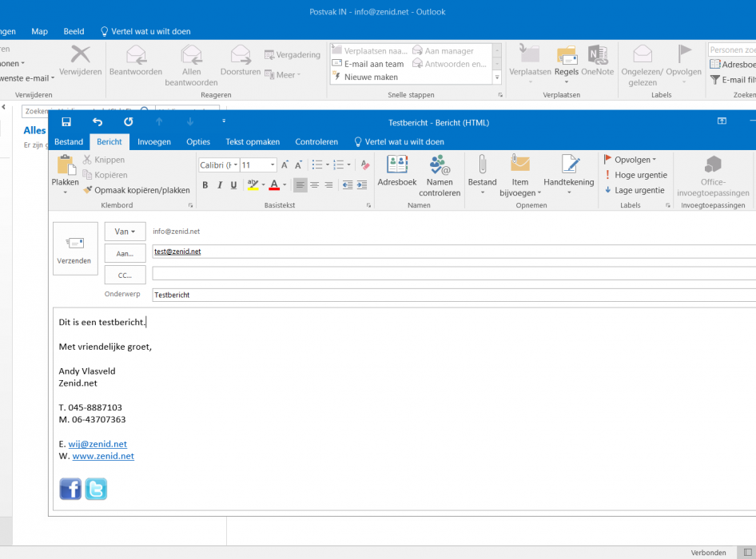Open the font color dropdown arrow
The image size is (756, 559).
click(x=284, y=185)
